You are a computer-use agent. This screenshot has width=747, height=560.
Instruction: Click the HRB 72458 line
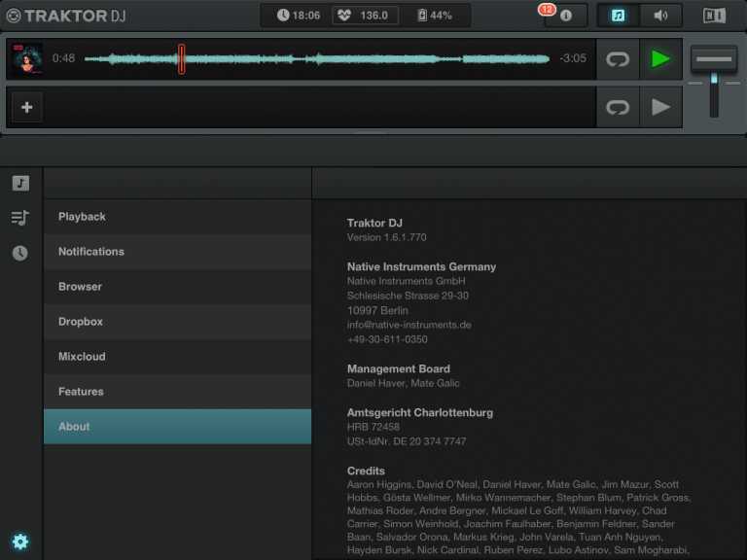coord(373,427)
